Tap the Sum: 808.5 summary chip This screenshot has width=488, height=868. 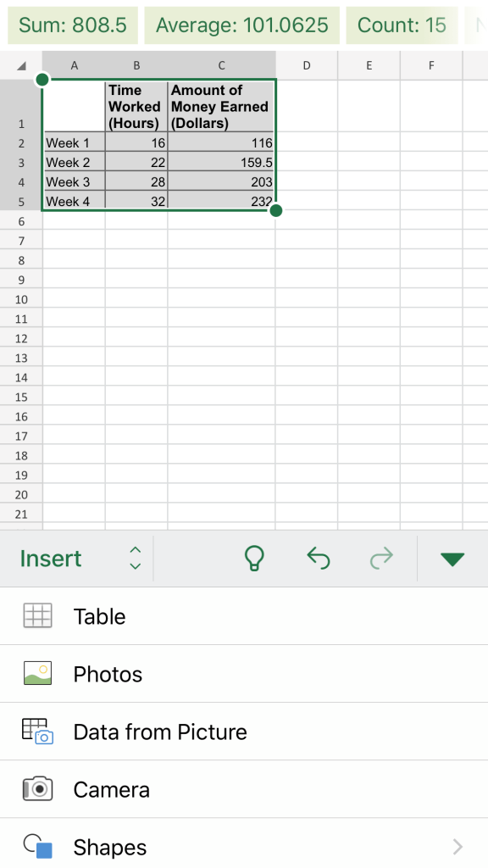tap(72, 25)
